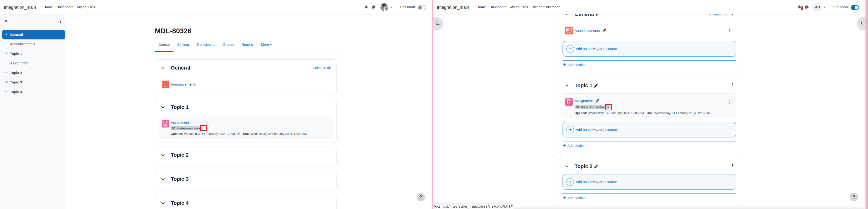The height and width of the screenshot is (209, 868).
Task: Collapse Topic 1 in right window
Action: [567, 86]
